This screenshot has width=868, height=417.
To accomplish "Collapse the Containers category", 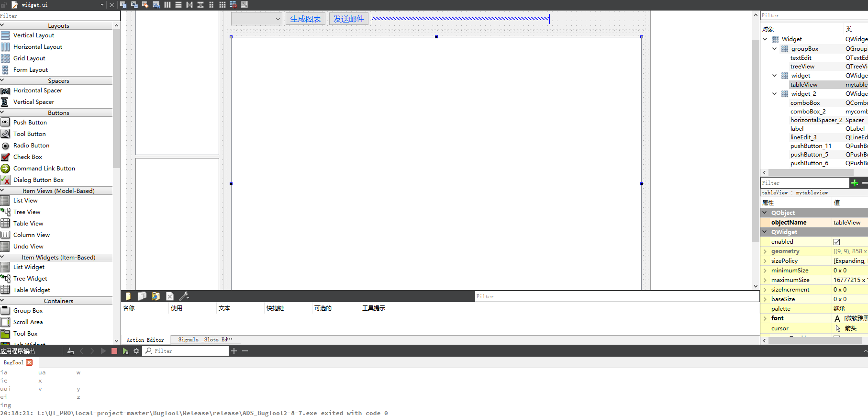I will 2,301.
